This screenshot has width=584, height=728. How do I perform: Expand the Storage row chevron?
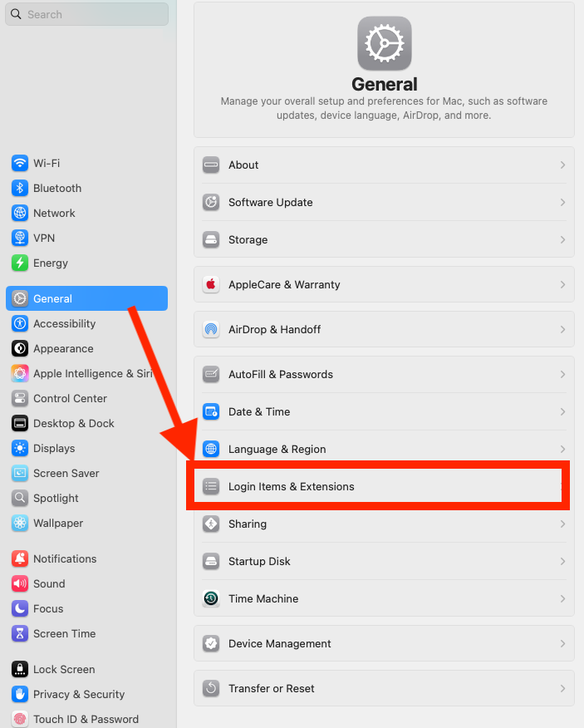[x=562, y=239]
